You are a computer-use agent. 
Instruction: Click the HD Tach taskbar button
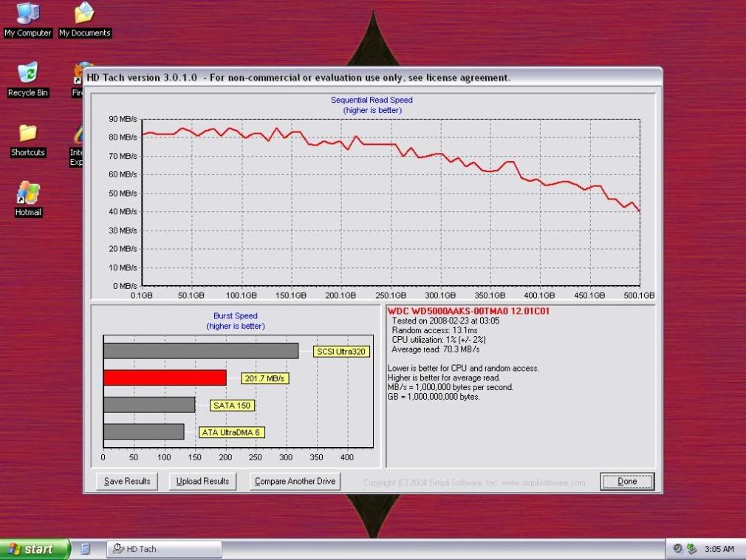point(164,549)
